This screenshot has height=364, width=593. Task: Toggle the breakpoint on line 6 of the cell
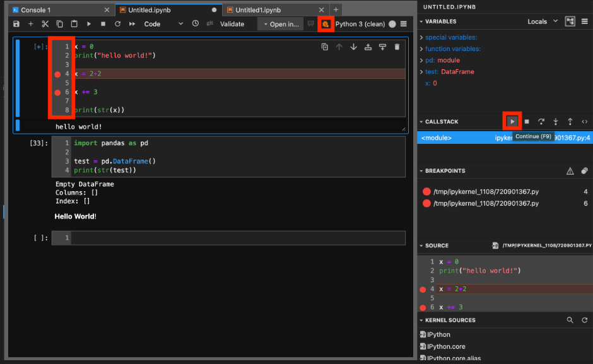point(57,92)
